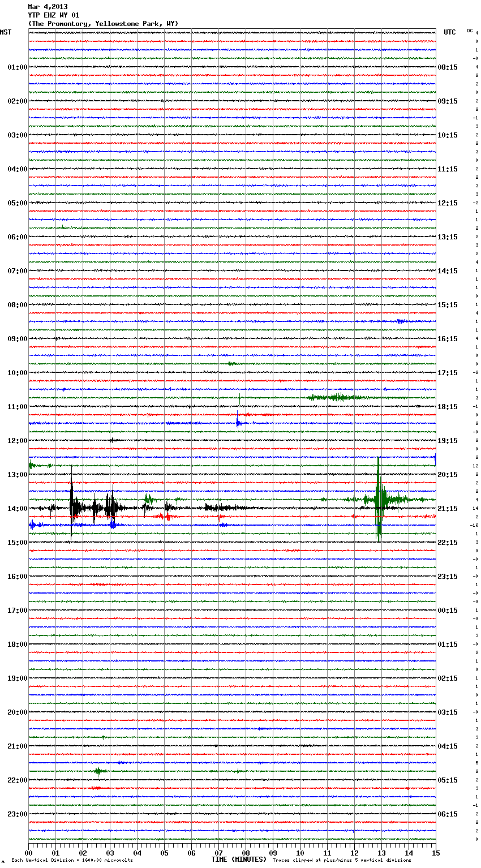
Task: Click minute tick label '10' on bottom axis
Action: pyautogui.click(x=300, y=853)
